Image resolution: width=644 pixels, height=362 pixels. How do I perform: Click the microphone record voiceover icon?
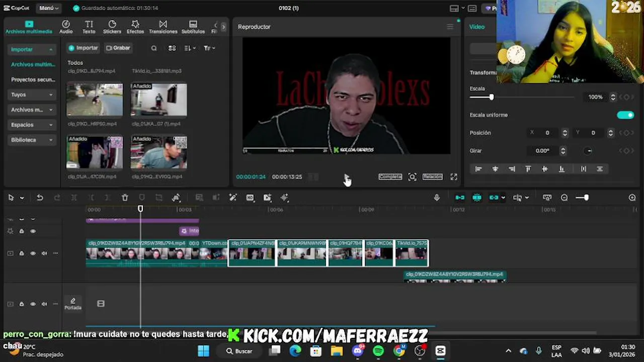point(437,198)
